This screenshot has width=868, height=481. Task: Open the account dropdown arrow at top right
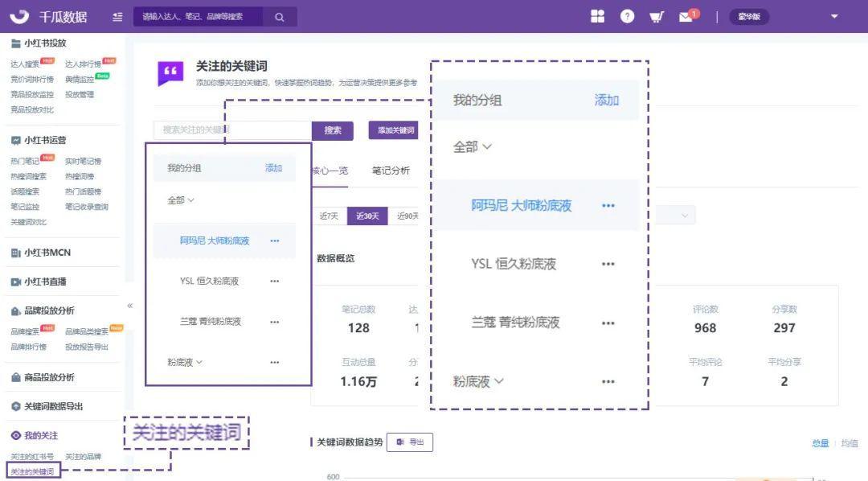833,16
